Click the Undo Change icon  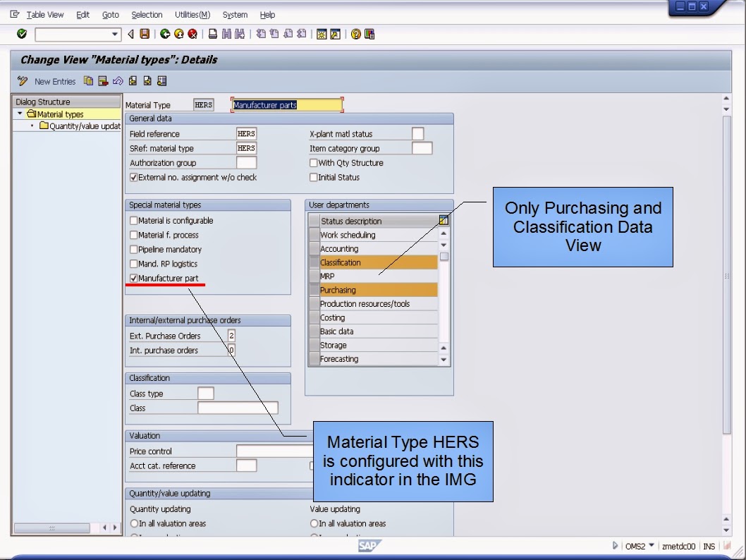tap(118, 81)
